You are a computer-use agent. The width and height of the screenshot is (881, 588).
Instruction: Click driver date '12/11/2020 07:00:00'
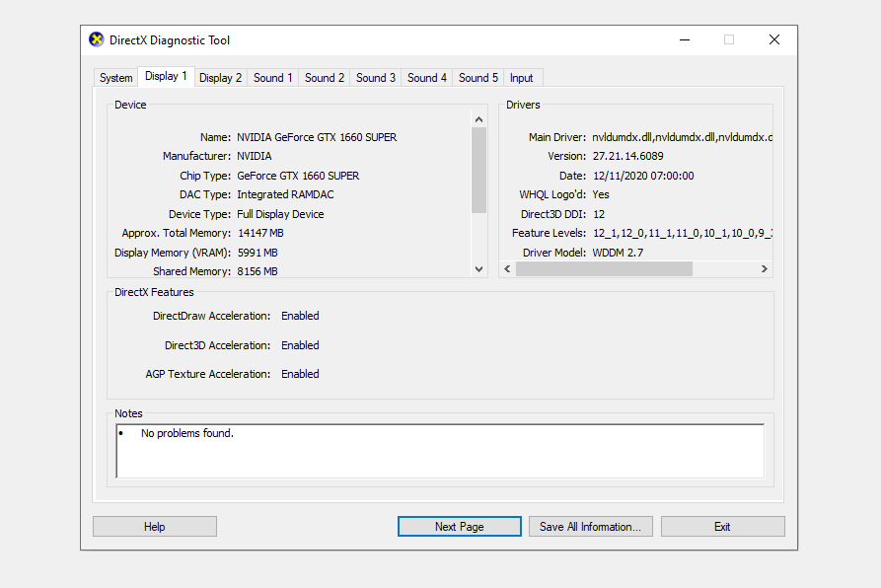[643, 176]
